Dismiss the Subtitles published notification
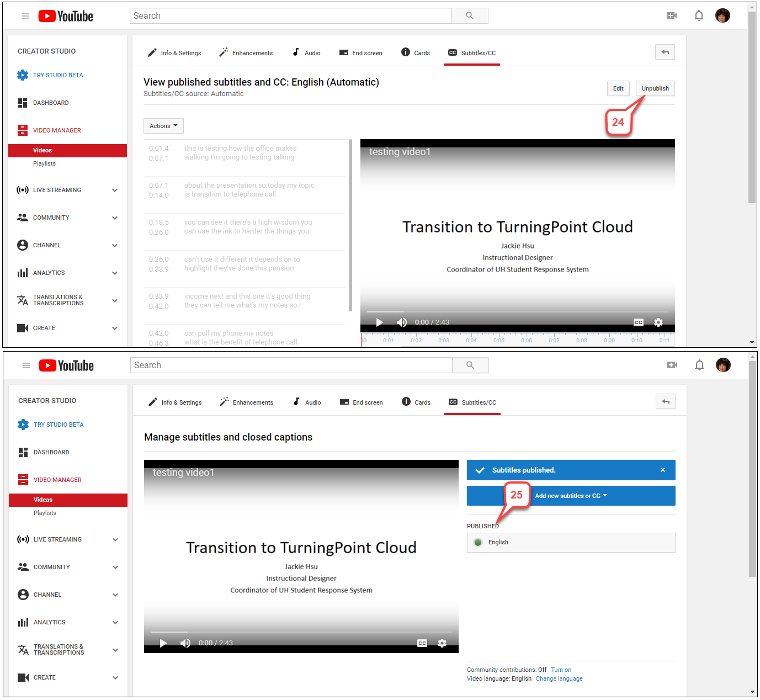The height and width of the screenshot is (700, 760). point(663,470)
